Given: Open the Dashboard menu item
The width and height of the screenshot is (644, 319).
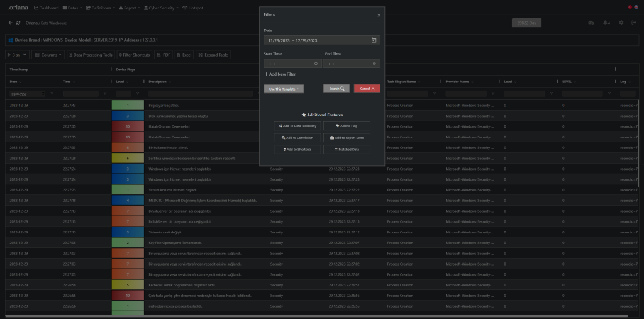Looking at the screenshot, I should click(x=46, y=8).
